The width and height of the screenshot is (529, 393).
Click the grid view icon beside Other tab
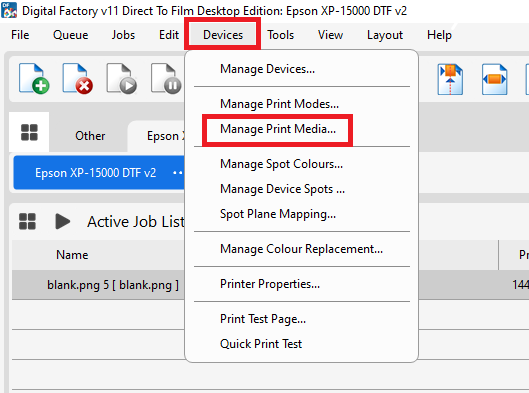(29, 132)
